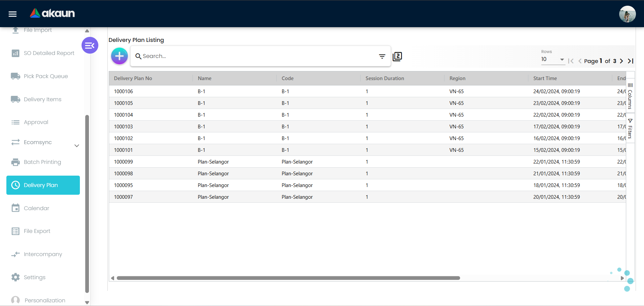The width and height of the screenshot is (644, 306).
Task: Toggle the Filters side panel
Action: (630, 128)
